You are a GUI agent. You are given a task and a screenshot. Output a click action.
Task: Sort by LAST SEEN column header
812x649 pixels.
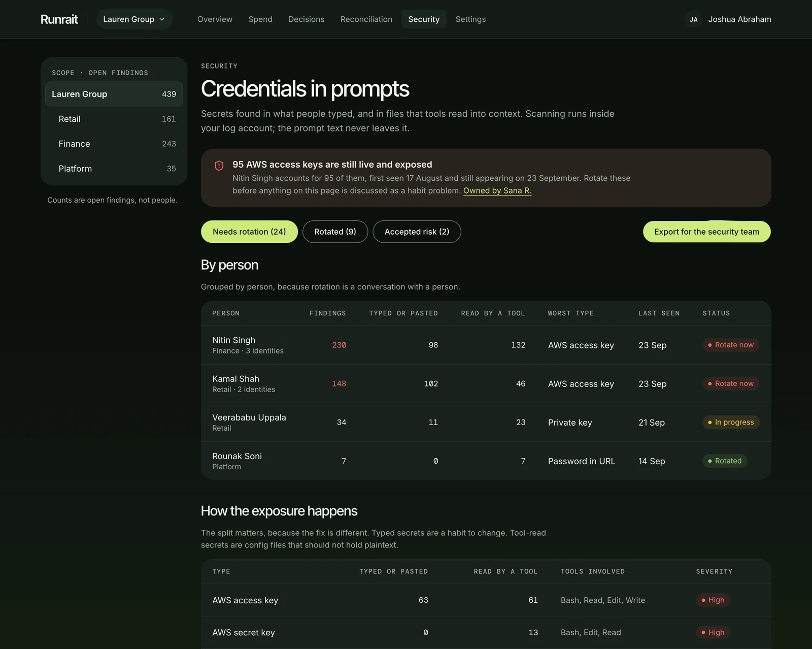[659, 313]
